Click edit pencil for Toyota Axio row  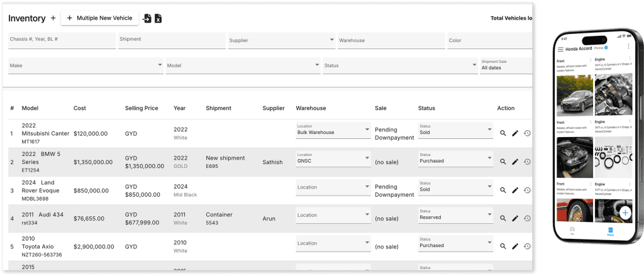(x=515, y=246)
